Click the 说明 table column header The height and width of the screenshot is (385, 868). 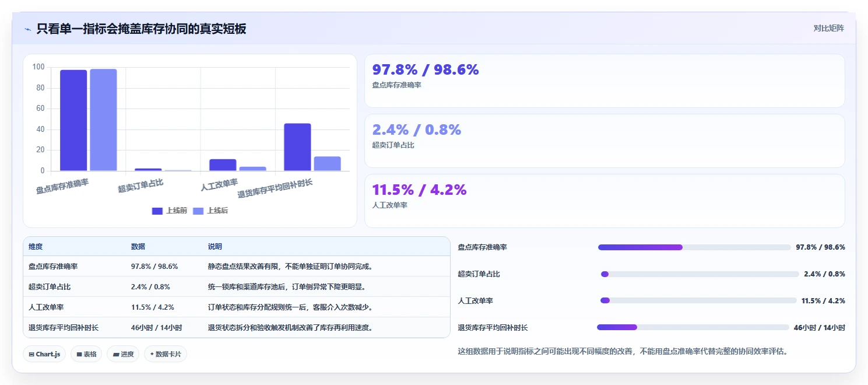[215, 247]
